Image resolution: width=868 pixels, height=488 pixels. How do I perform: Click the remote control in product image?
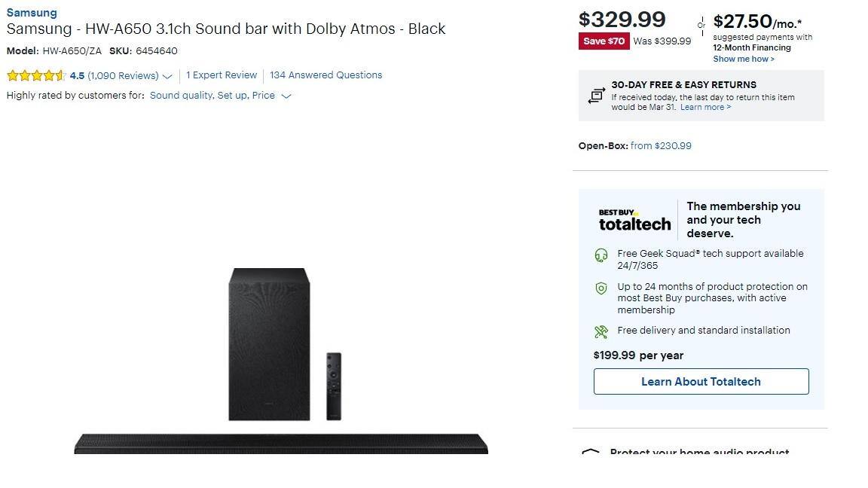(334, 386)
